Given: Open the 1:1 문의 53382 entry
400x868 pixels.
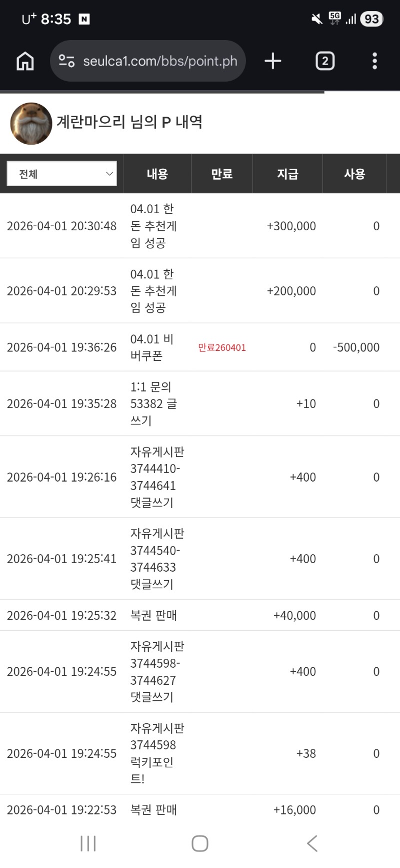Looking at the screenshot, I should [x=153, y=403].
